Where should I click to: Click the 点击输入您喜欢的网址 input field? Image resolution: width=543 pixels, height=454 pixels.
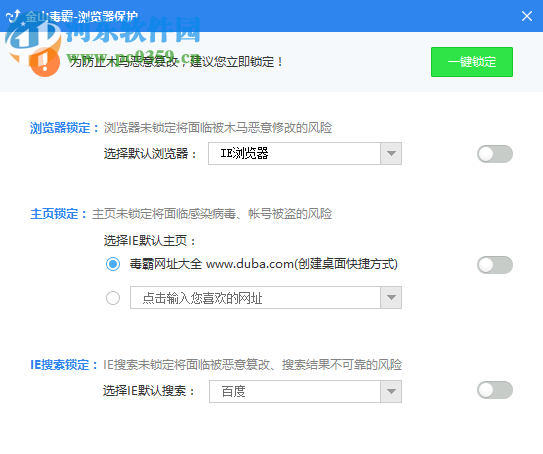pos(255,297)
